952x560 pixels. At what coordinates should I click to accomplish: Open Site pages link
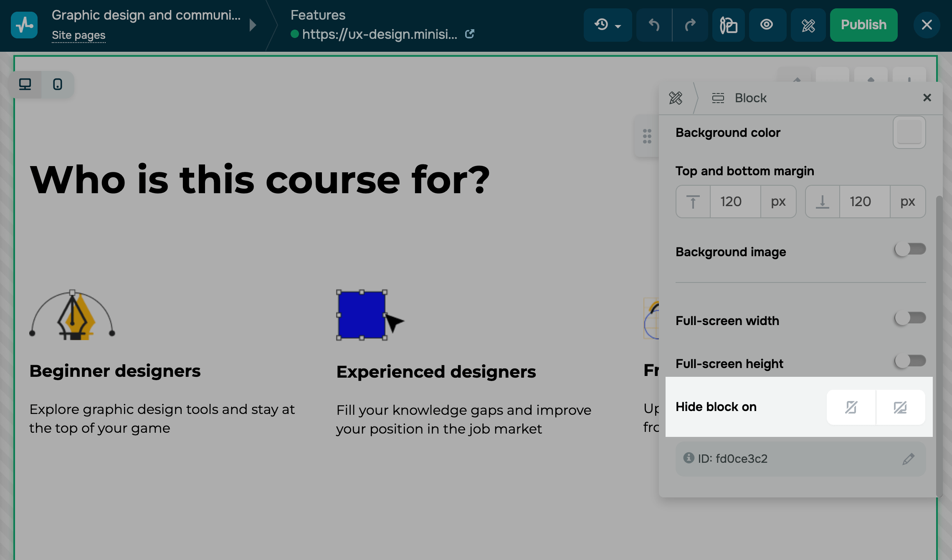(78, 35)
